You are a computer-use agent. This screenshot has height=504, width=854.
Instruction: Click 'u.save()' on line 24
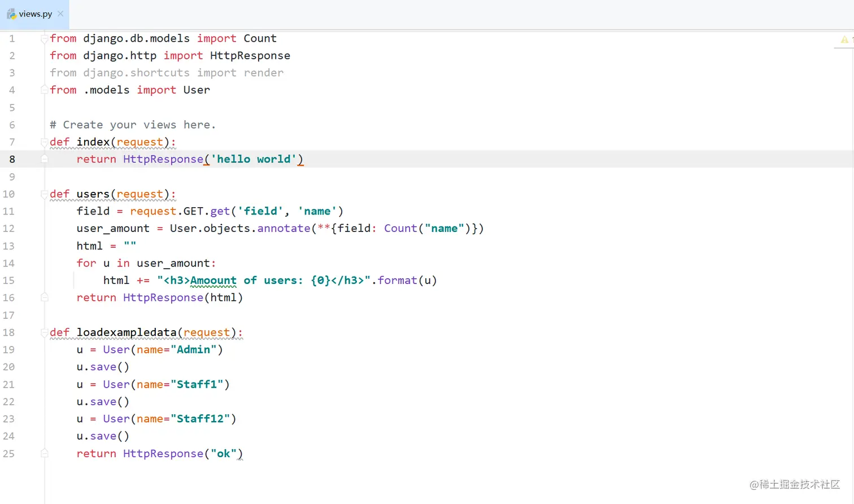[x=103, y=436]
